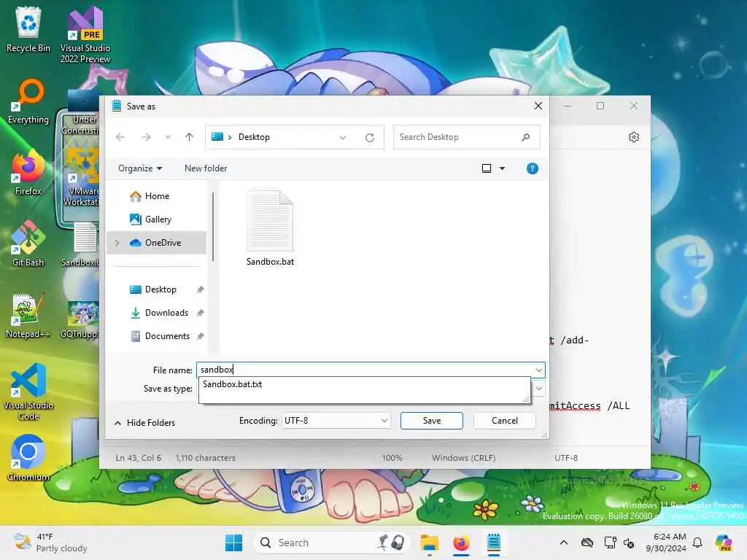Open the clock showing 6:24 AM
The height and width of the screenshot is (560, 747).
click(666, 542)
